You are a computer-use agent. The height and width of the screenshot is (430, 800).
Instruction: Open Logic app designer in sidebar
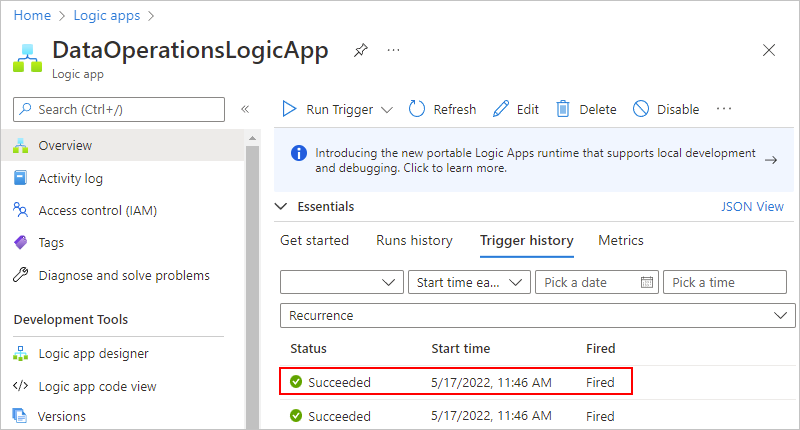pyautogui.click(x=93, y=353)
